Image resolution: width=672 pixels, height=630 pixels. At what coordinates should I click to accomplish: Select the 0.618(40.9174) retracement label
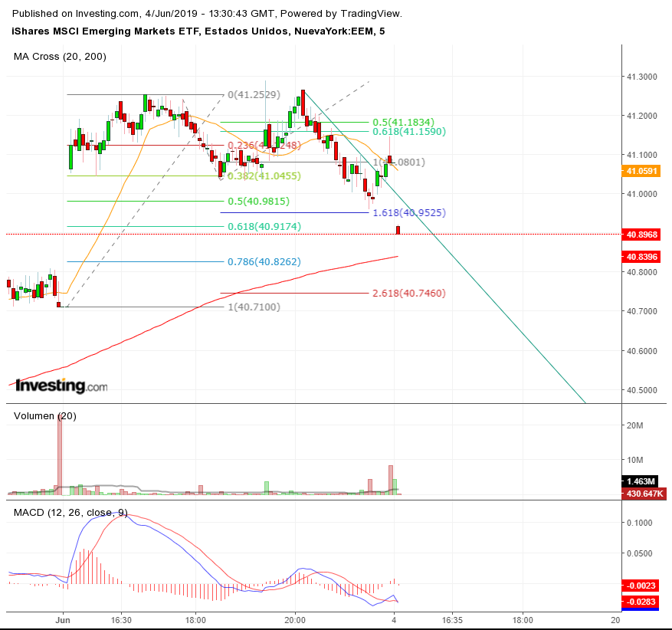264,226
